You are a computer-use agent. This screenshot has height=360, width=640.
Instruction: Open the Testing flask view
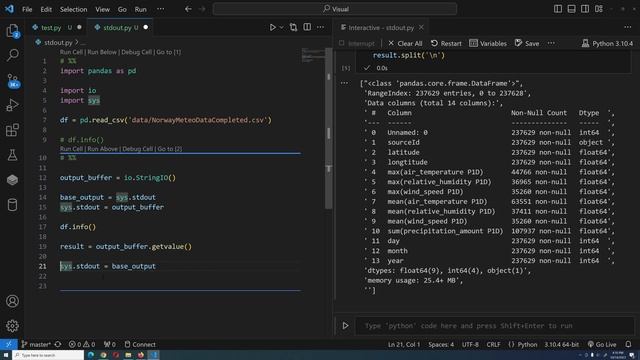click(x=13, y=155)
